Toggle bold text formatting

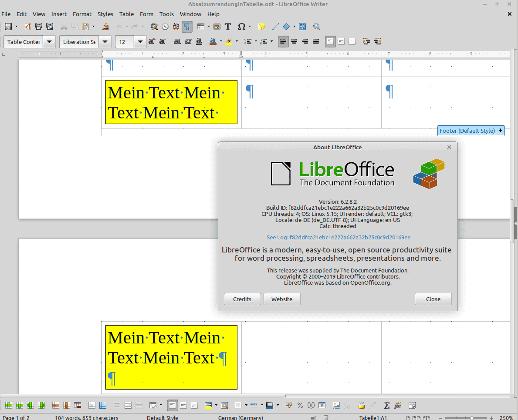click(x=177, y=42)
